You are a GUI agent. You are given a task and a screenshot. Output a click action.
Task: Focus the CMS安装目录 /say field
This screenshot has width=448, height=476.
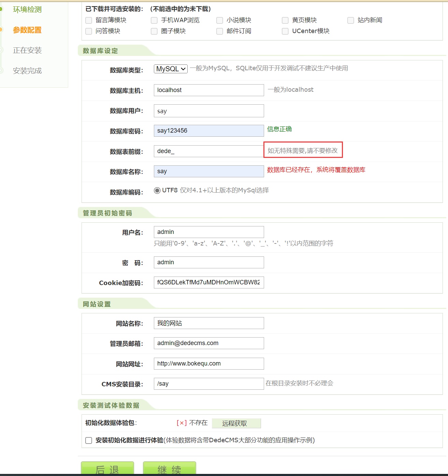pyautogui.click(x=209, y=384)
